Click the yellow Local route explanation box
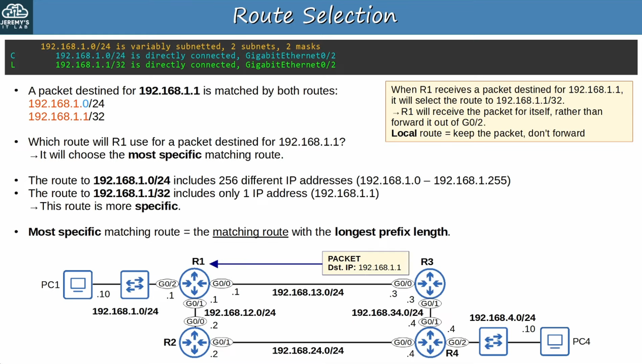This screenshot has width=642, height=364. pyautogui.click(x=510, y=112)
